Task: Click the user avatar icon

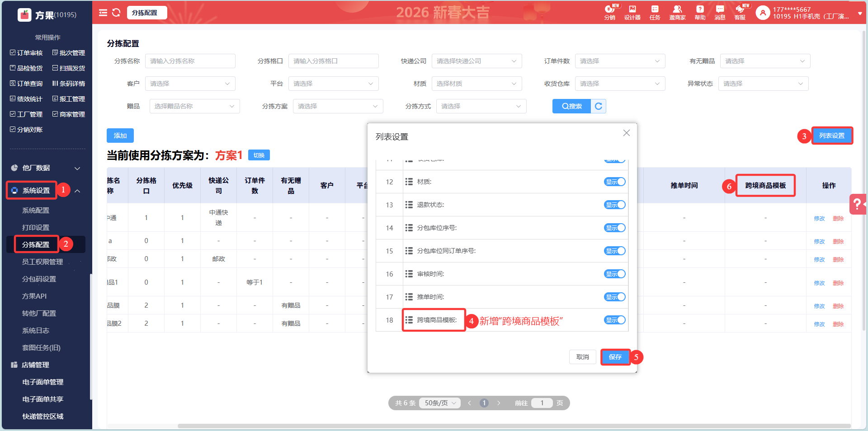Action: tap(763, 13)
